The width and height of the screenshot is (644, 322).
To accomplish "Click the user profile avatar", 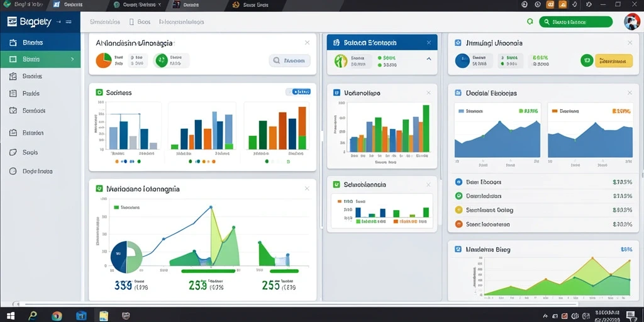I will click(631, 22).
